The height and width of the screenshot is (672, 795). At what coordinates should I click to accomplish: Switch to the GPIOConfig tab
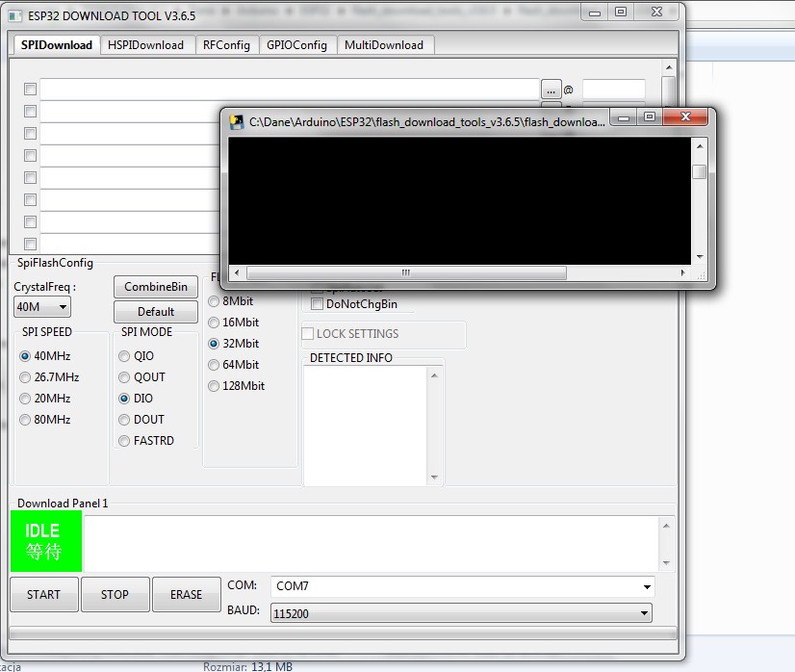point(296,45)
